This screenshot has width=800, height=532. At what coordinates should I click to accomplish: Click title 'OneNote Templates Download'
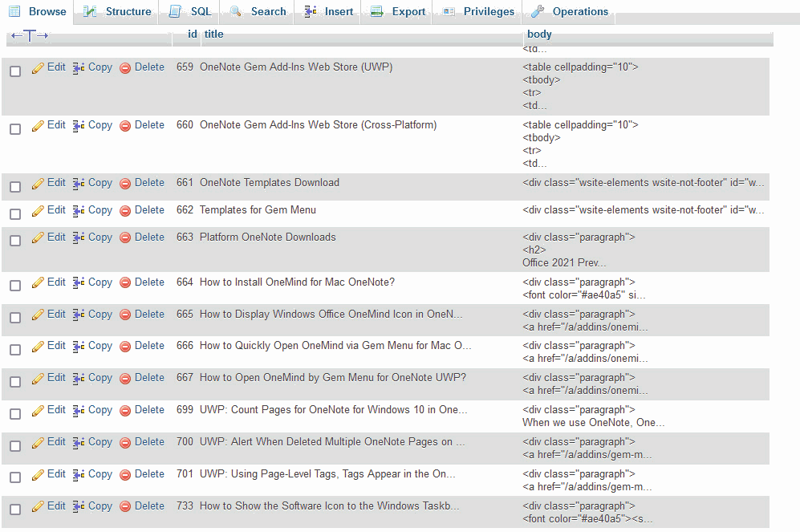click(270, 183)
